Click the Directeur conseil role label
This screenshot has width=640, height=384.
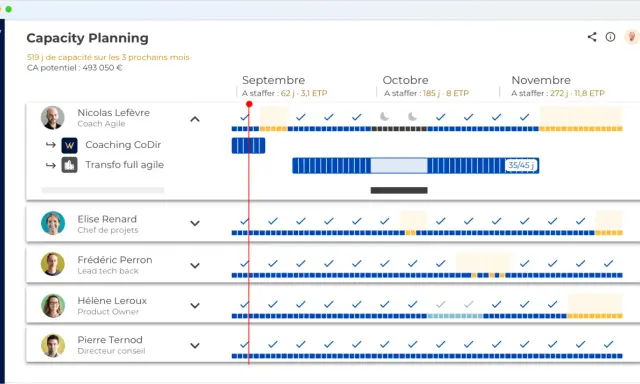pos(111,351)
